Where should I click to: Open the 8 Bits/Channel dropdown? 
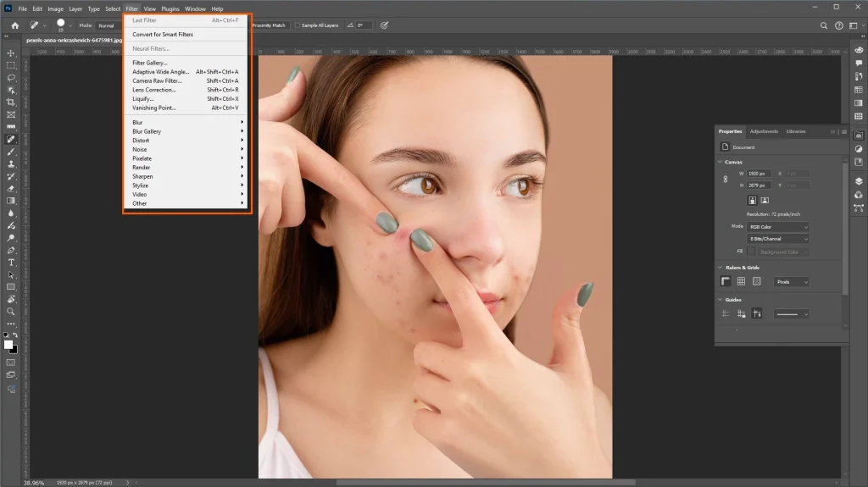point(778,239)
